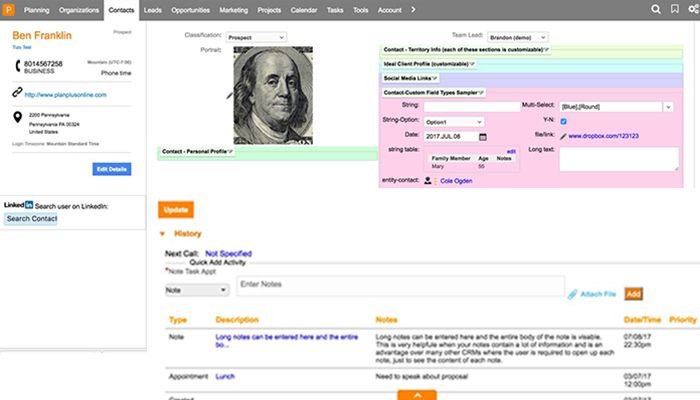Click the Ben Franklin portrait image

pyautogui.click(x=273, y=95)
